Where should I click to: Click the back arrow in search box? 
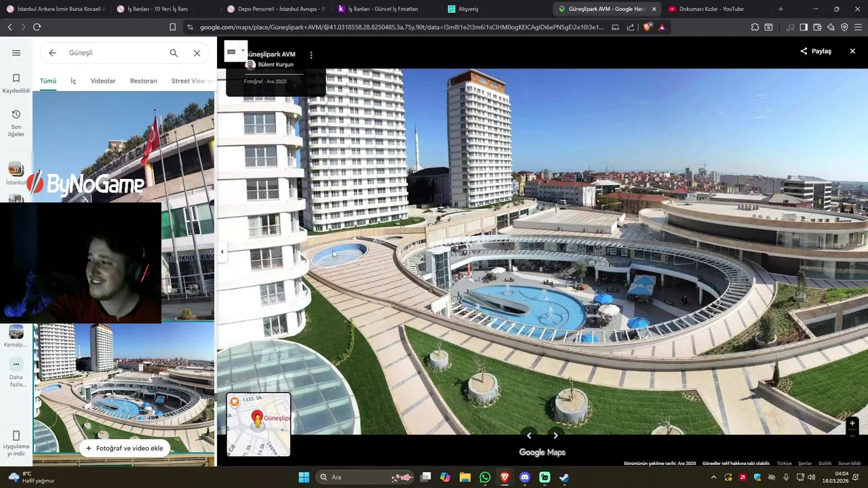pyautogui.click(x=52, y=53)
